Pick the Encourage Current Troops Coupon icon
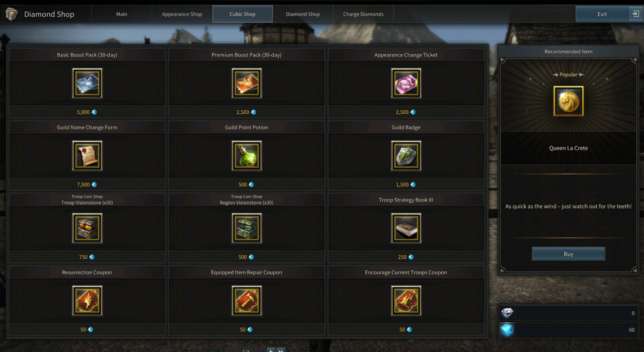Screen dimensions: 644x352 click(406, 301)
